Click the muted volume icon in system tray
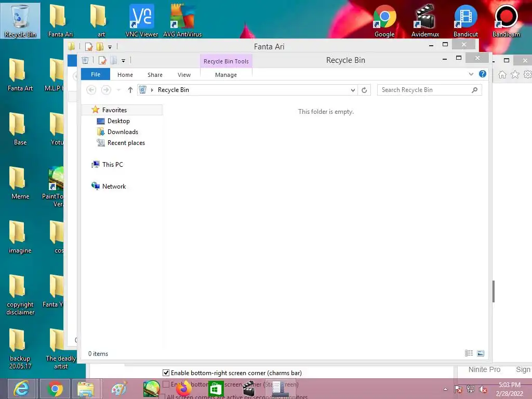The width and height of the screenshot is (532, 399). tap(483, 389)
